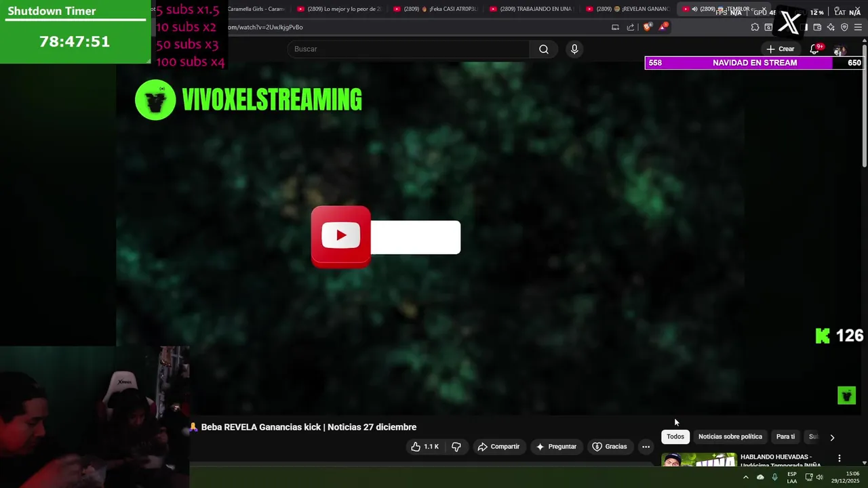Start voice search with microphone icon

(574, 49)
